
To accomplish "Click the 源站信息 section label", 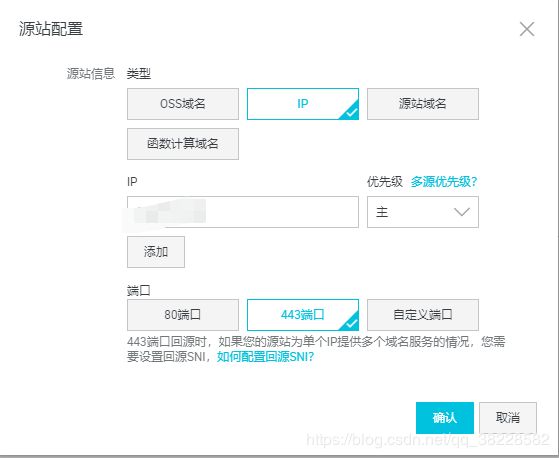I will tap(91, 74).
